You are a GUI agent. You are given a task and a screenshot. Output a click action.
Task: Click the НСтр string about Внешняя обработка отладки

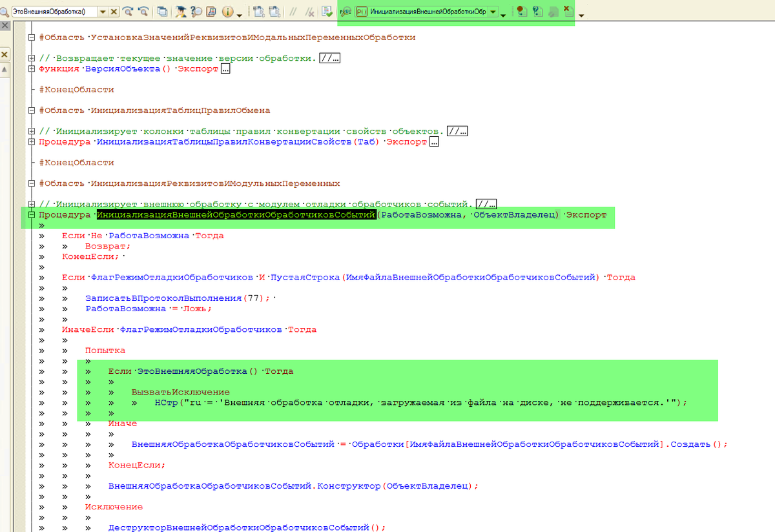coord(421,402)
